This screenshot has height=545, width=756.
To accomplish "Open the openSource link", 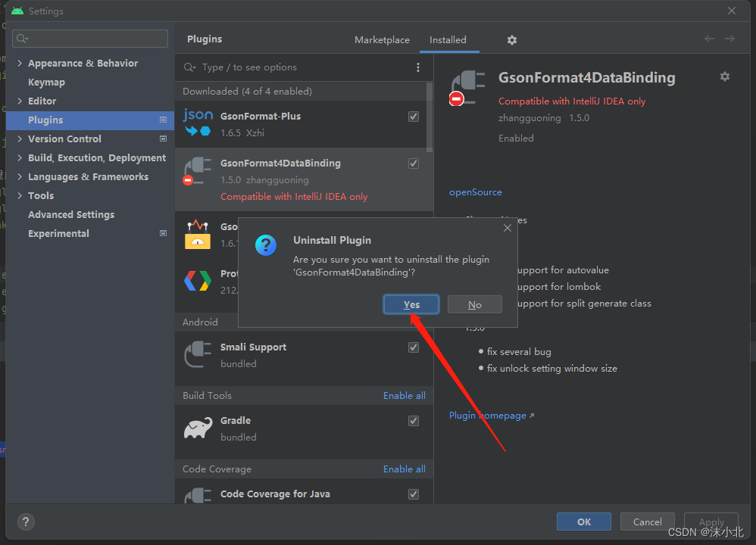I will pos(476,192).
